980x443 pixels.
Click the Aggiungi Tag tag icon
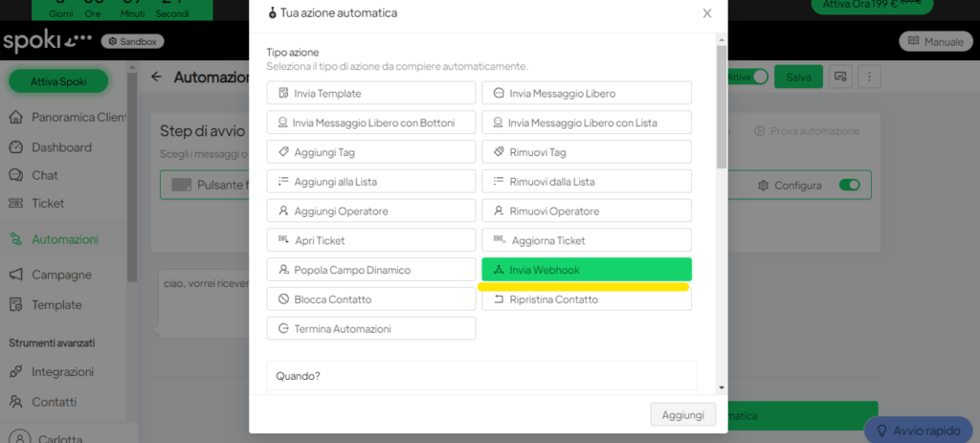tap(283, 152)
